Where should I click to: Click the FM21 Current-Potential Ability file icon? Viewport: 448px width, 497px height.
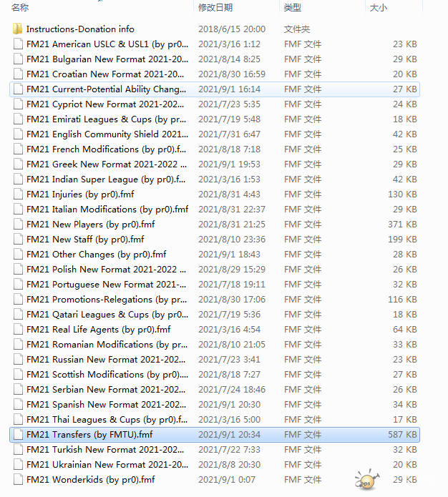tap(18, 89)
